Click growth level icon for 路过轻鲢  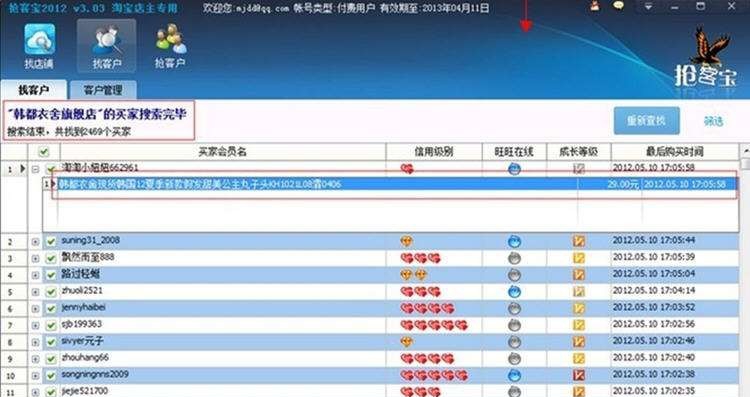579,275
